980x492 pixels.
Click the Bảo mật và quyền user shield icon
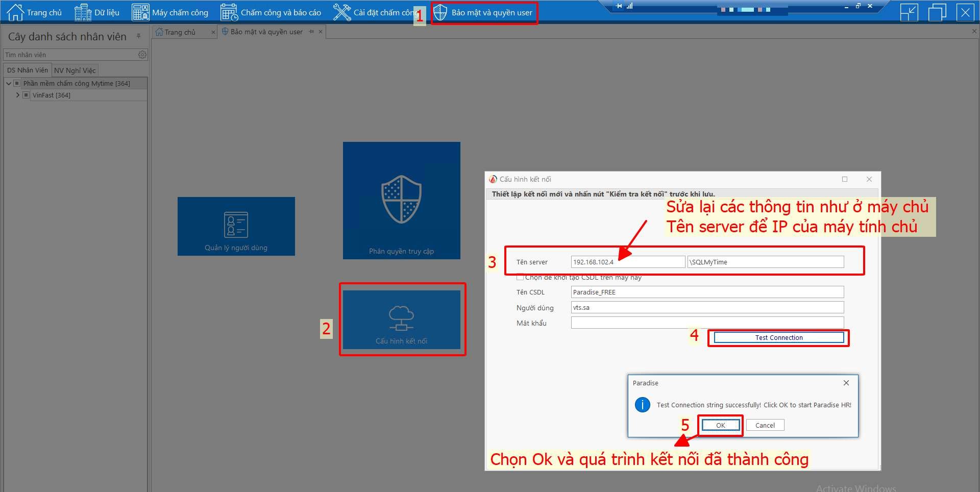pyautogui.click(x=440, y=12)
